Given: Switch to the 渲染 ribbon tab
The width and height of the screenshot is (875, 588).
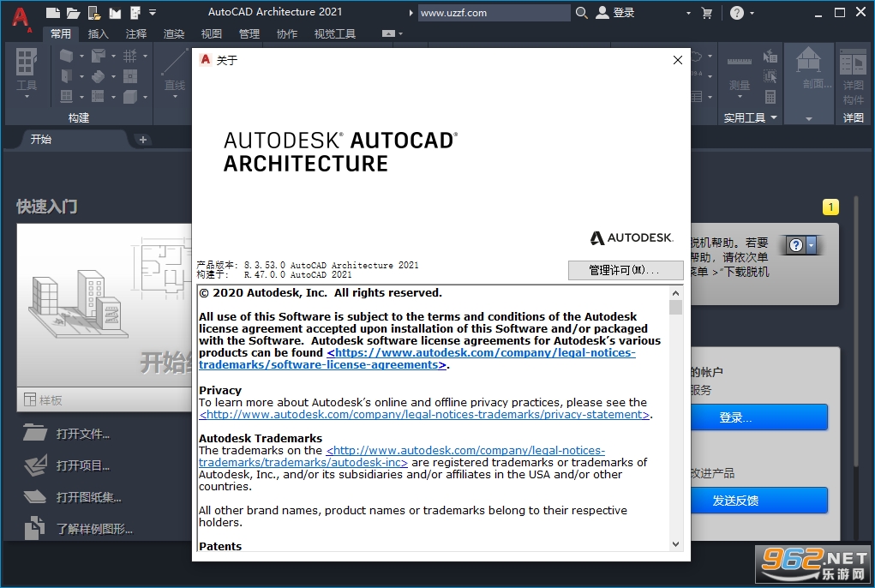Looking at the screenshot, I should [x=174, y=33].
